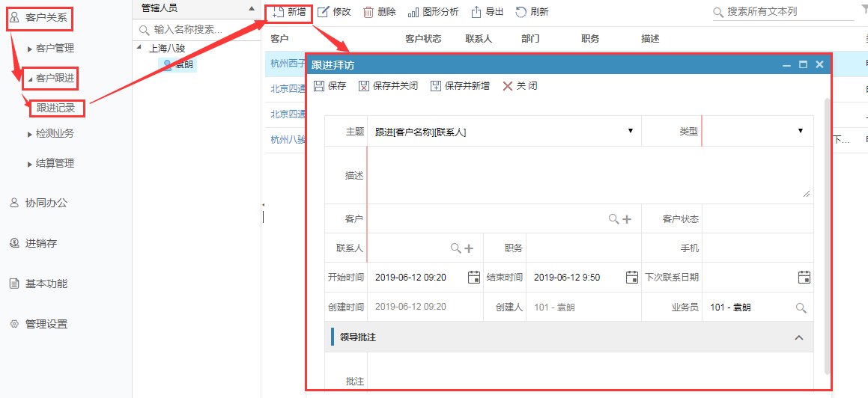Click the 关闭 (Close) dialog button
Screen dimensions: 868x398
(x=520, y=86)
